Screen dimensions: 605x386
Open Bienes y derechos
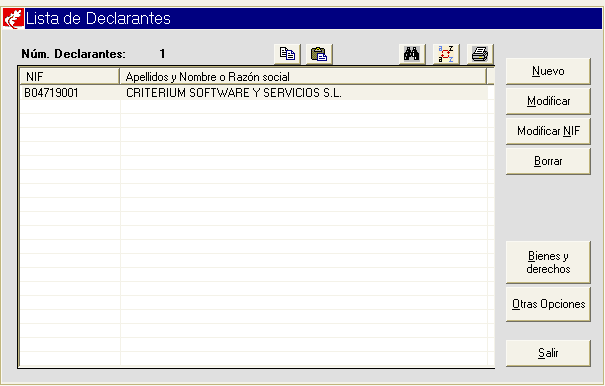click(548, 262)
